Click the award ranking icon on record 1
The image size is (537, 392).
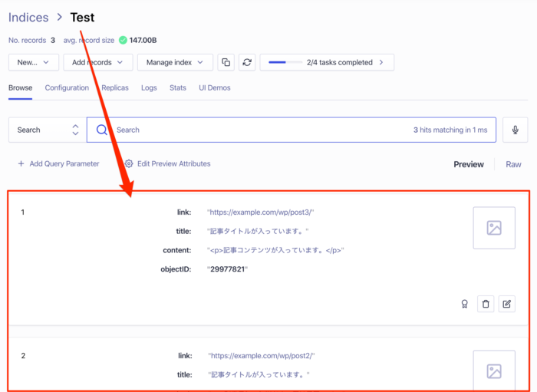tap(464, 304)
